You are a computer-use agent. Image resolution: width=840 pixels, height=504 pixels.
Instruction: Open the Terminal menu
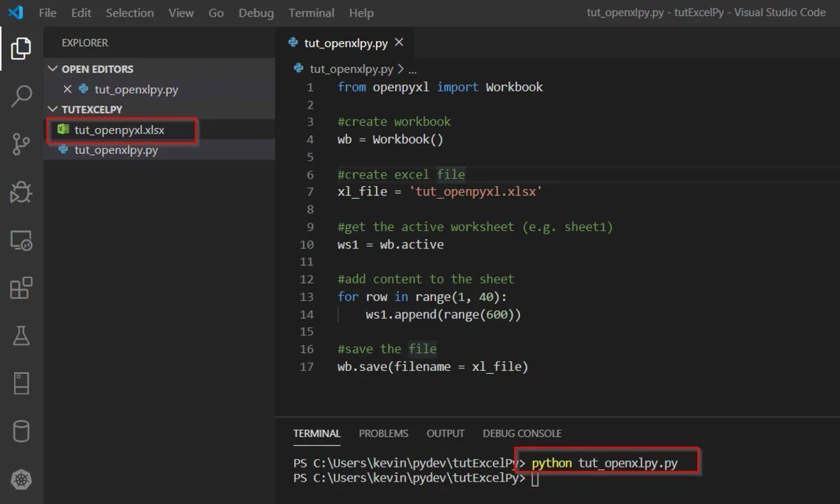311,13
